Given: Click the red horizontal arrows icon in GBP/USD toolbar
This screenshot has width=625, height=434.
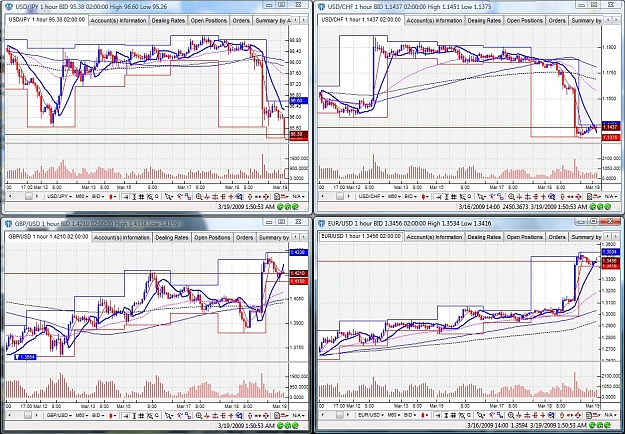Looking at the screenshot, I should pos(258,415).
